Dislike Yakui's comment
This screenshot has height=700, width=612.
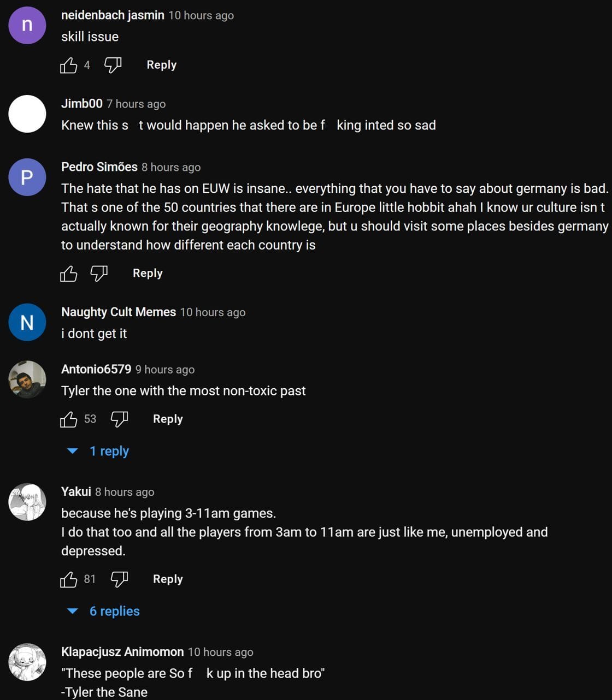coord(120,579)
